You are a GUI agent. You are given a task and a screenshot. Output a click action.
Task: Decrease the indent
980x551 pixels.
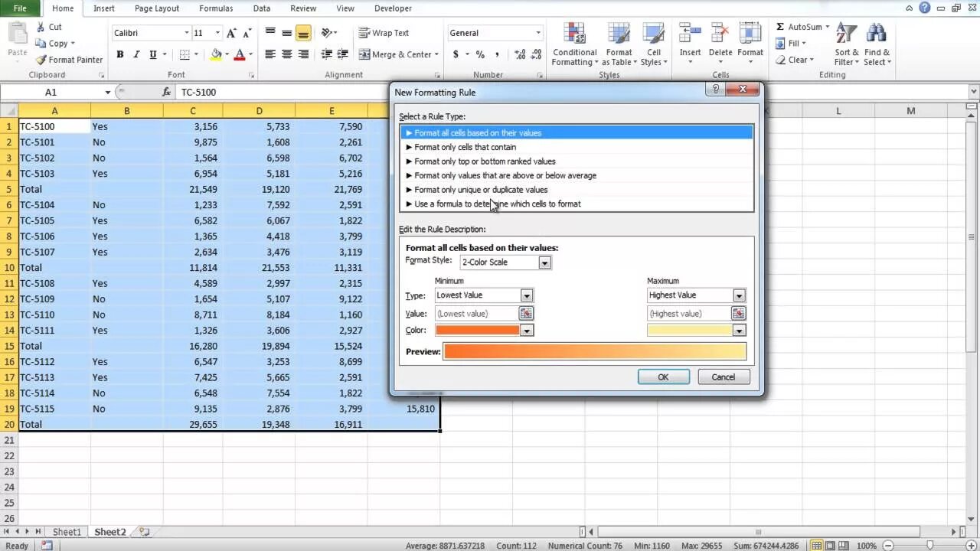pyautogui.click(x=327, y=54)
